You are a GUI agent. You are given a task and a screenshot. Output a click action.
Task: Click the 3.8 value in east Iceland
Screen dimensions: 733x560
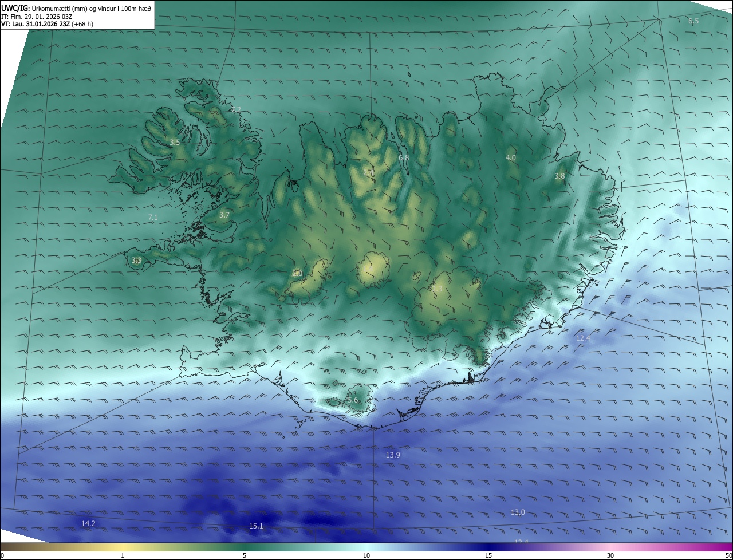[x=559, y=176]
